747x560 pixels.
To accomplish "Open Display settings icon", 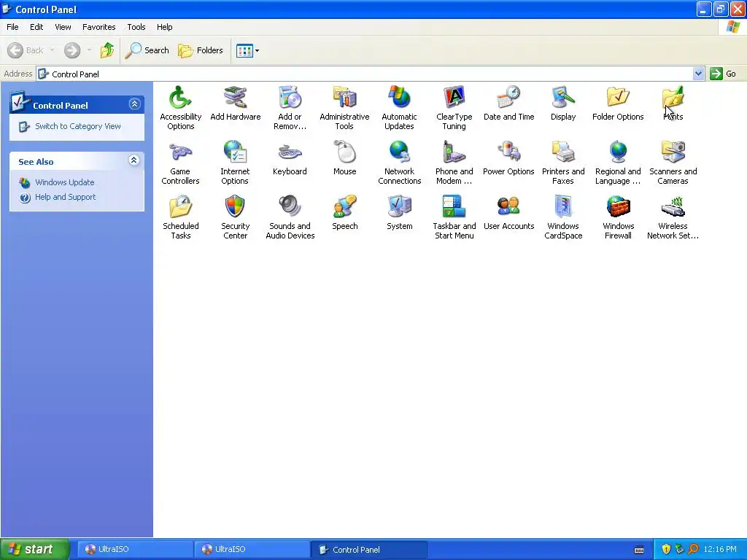I will 563,98.
